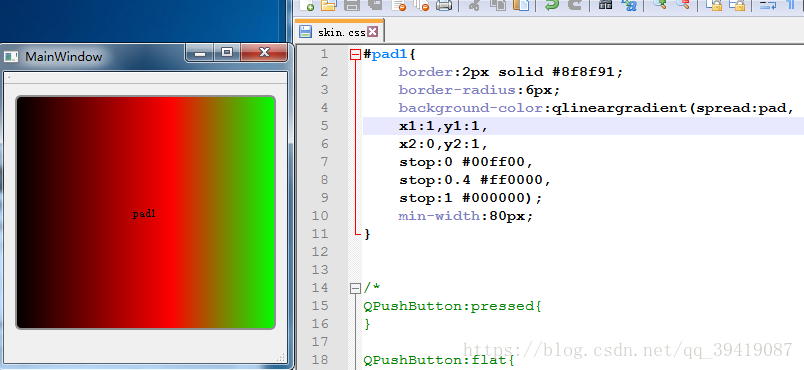Close the MainWindow window
This screenshot has width=804, height=370.
(264, 52)
